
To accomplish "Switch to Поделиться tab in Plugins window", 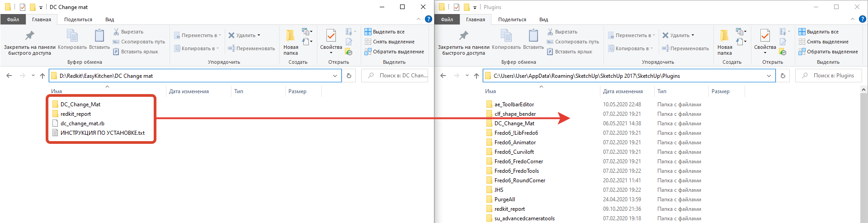I will (512, 19).
